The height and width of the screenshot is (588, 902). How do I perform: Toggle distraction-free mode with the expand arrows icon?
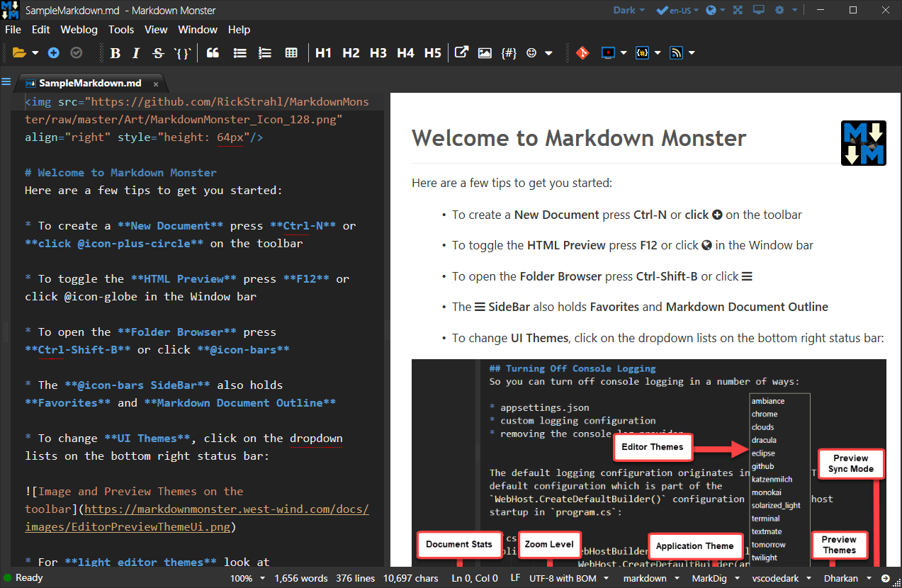[738, 10]
